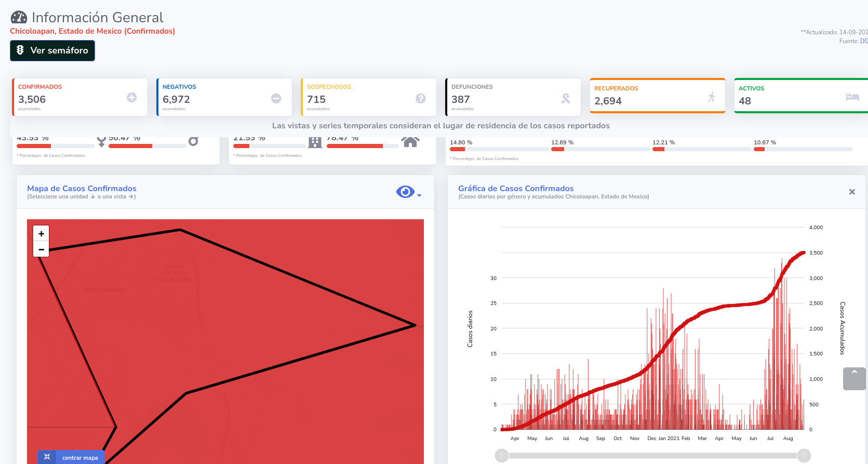Click the plus icon in Confirmados card

tap(132, 98)
